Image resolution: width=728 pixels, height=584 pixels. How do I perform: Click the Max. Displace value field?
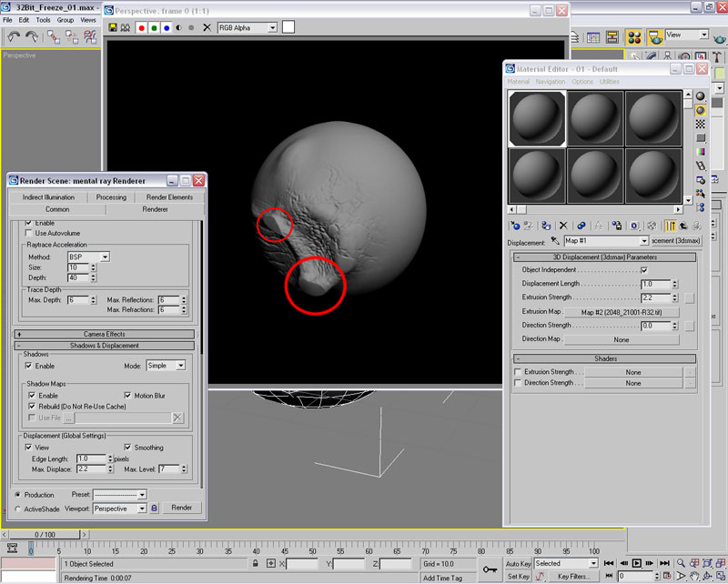pyautogui.click(x=92, y=469)
